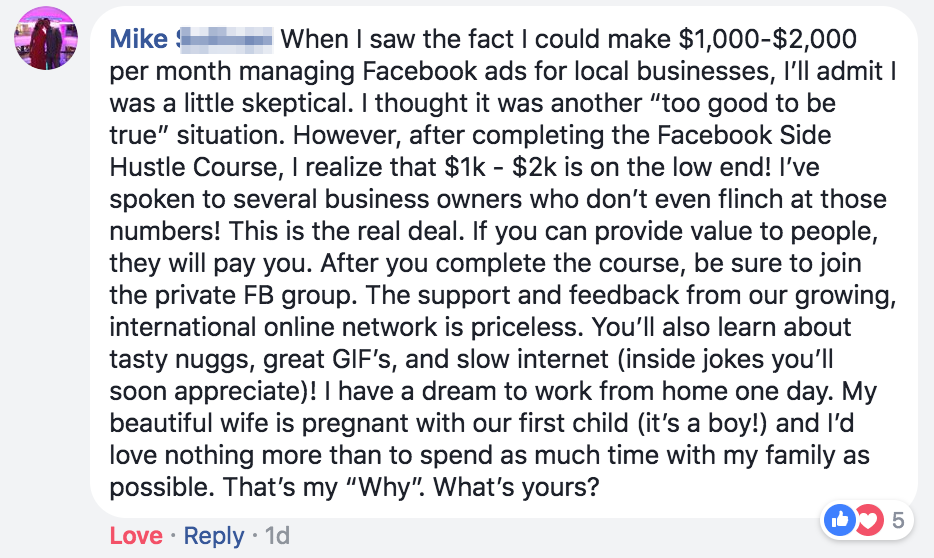Remove the Love reaction on the comment
Image resolution: width=934 pixels, height=558 pixels.
point(136,535)
